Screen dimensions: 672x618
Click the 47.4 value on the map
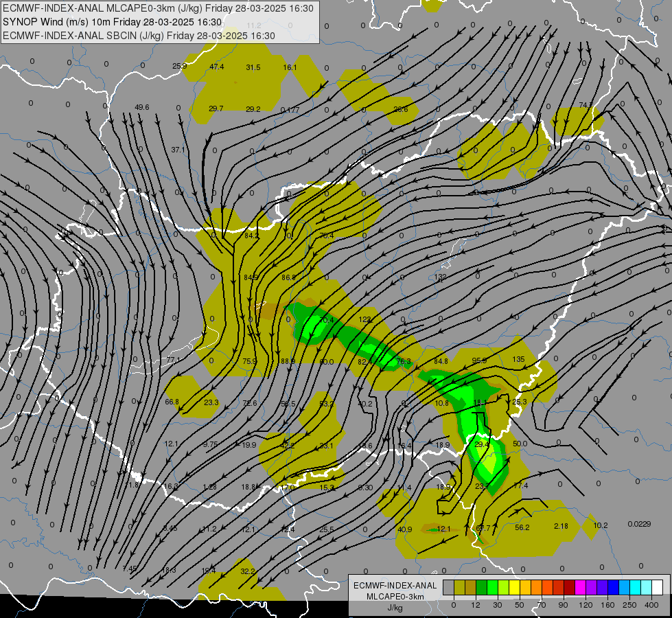pos(216,67)
